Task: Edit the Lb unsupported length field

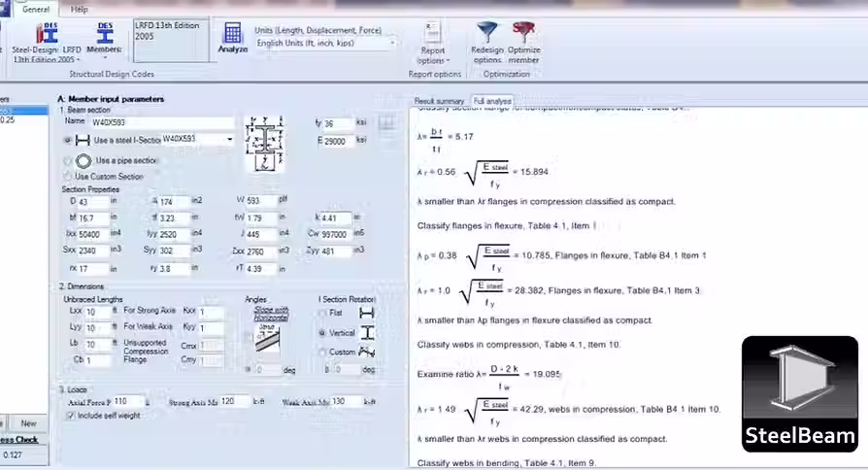Action: (97, 345)
